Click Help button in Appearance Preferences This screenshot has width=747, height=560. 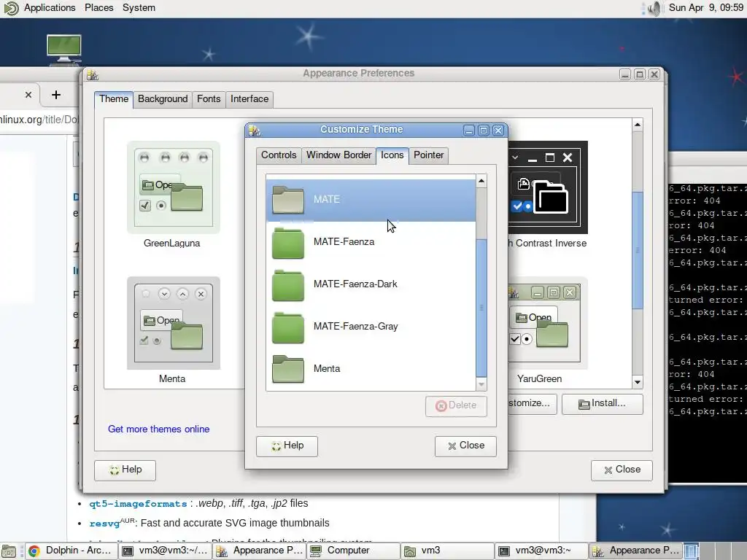125,470
